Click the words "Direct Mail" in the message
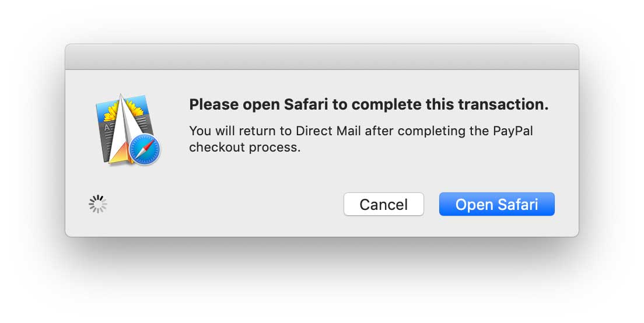Screen dimensions: 644x323 [x=328, y=131]
